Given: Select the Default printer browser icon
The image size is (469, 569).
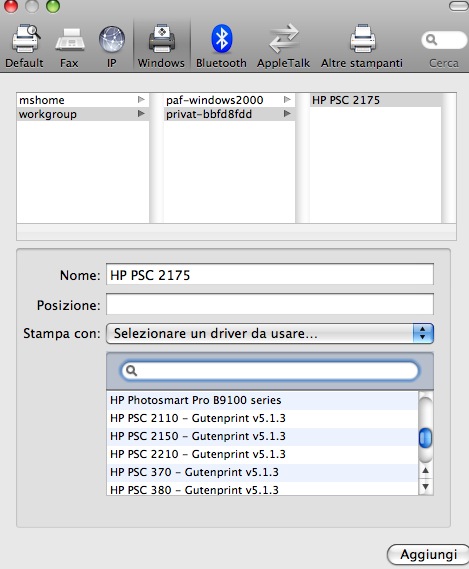Looking at the screenshot, I should pos(25,39).
